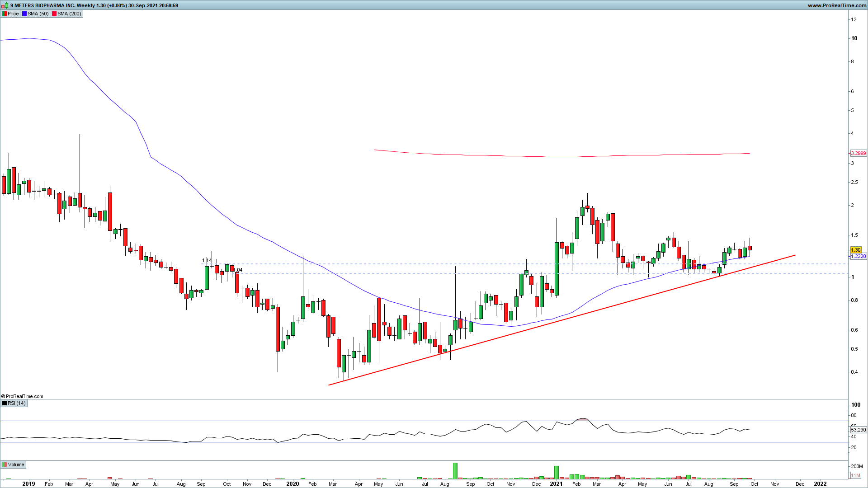Click the 2021 label on time axis

point(556,483)
